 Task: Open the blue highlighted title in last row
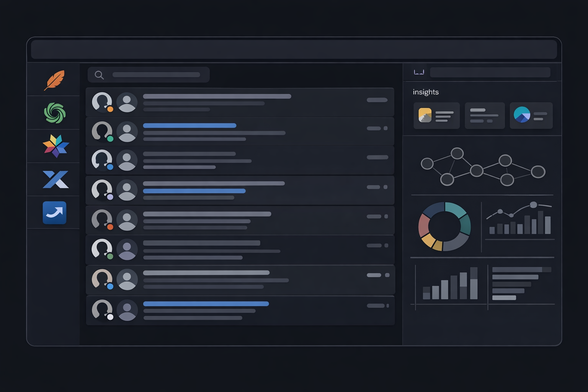[206, 304]
